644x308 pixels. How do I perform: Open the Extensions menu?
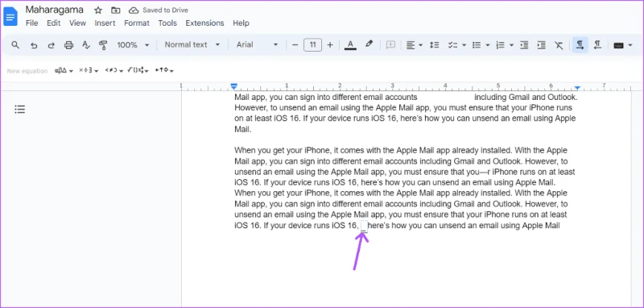point(205,23)
